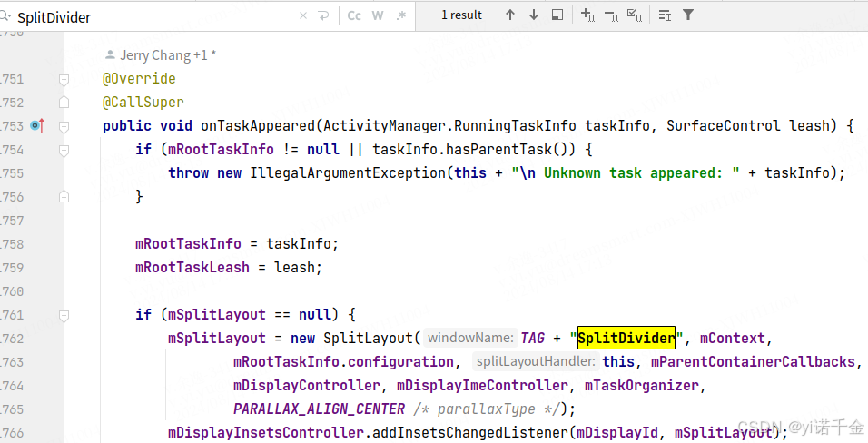Click the /* parallaxType */ comment

[487, 409]
